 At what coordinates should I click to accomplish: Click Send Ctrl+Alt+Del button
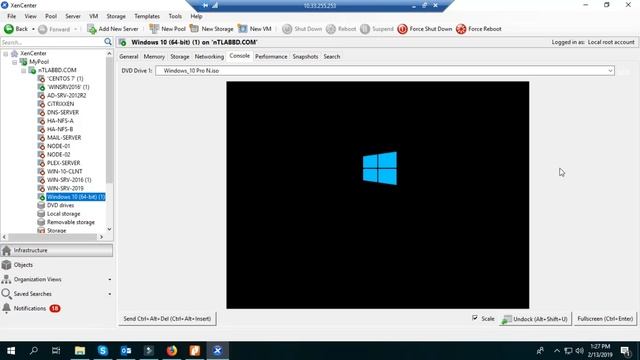[x=167, y=319]
